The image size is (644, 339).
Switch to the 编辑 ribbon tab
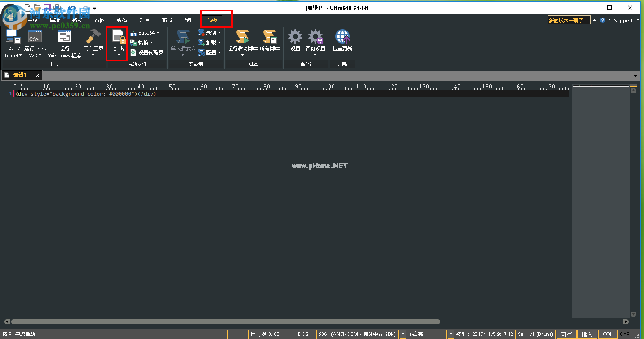tap(55, 20)
